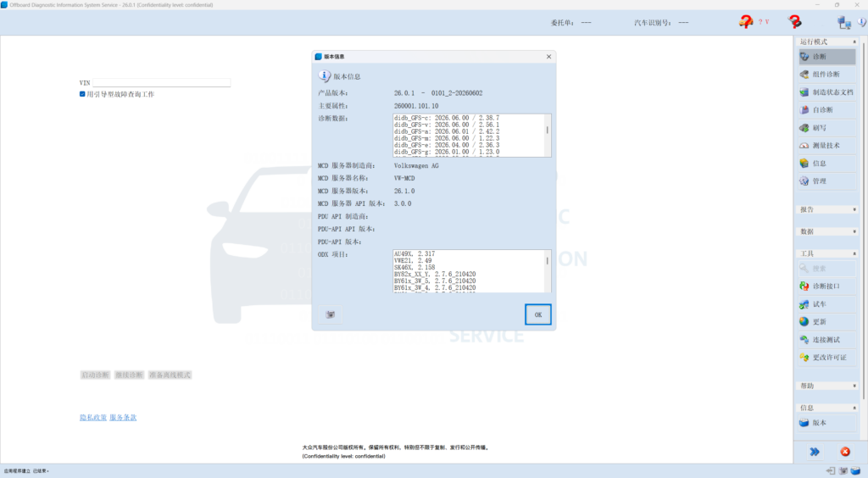The width and height of the screenshot is (868, 478).
Task: Expand the 数据 section
Action: 854,231
